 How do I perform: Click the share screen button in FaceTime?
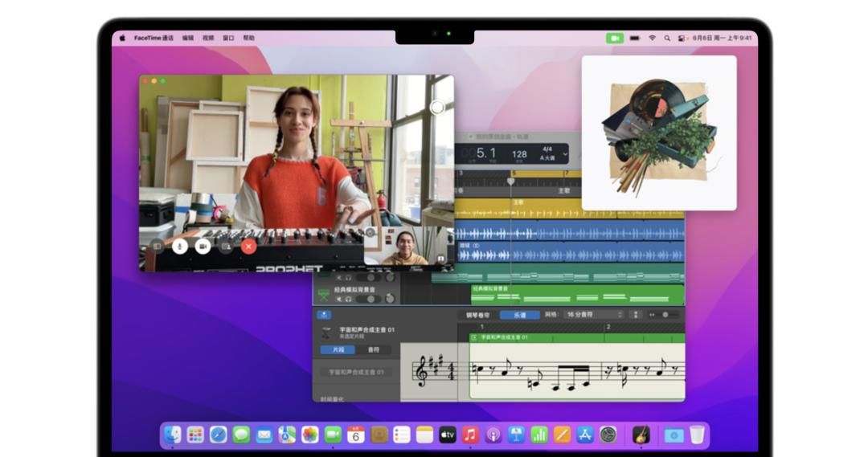226,247
